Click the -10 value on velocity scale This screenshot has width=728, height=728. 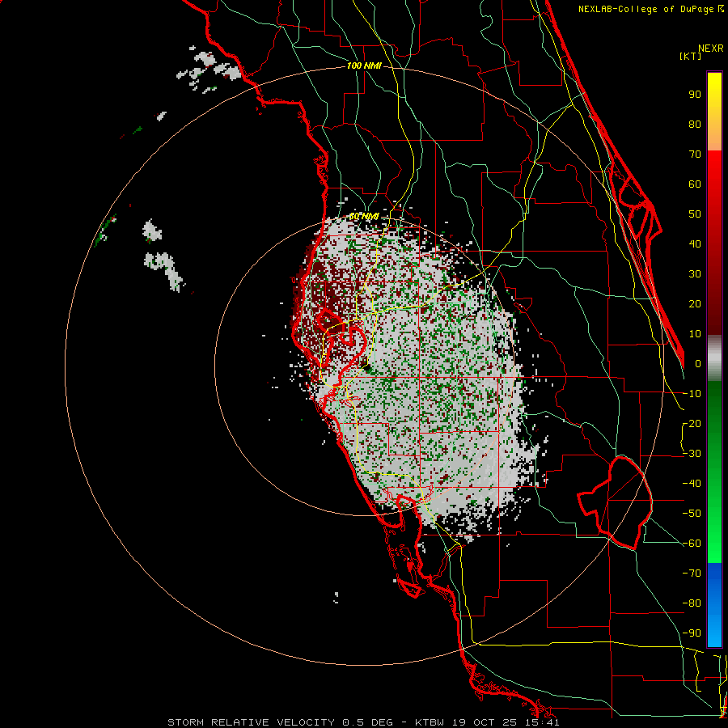(692, 394)
